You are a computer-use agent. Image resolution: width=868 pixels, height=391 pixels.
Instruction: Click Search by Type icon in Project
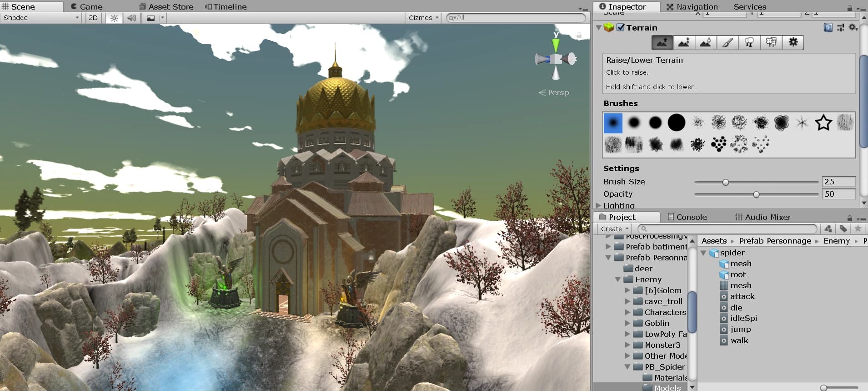[828, 229]
